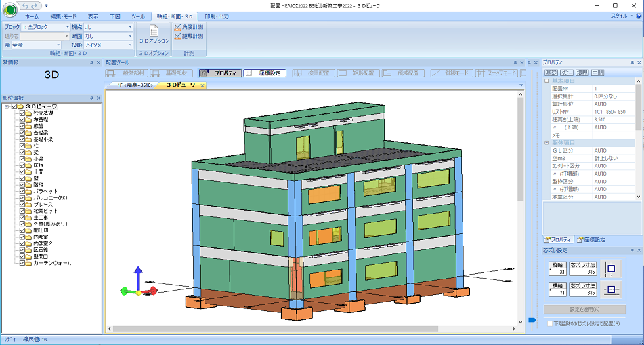Toggle the 独立基礎 checkbox
This screenshot has height=345, width=644.
pos(22,113)
